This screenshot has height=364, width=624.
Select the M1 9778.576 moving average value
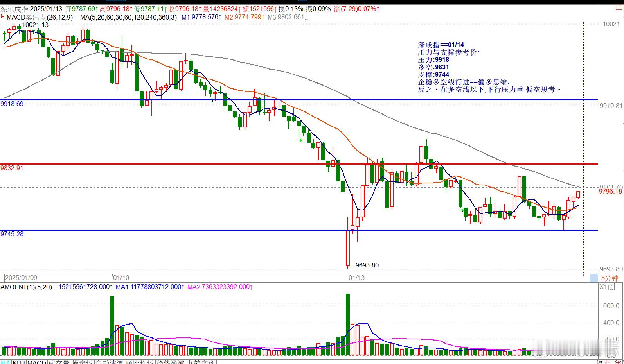coord(201,17)
